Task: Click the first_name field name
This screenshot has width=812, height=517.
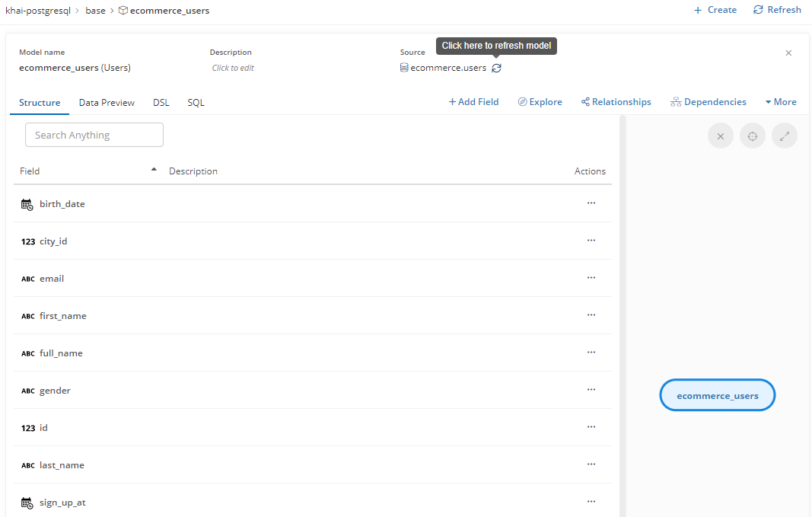Action: coord(63,316)
